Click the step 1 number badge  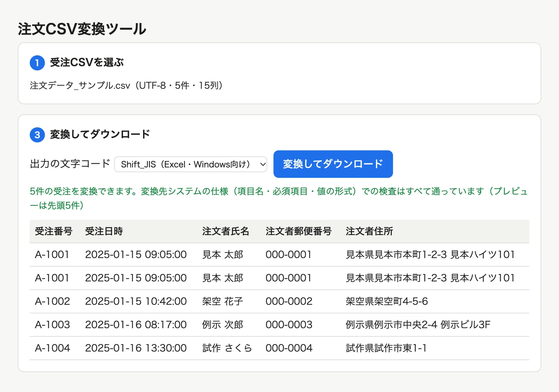pos(37,63)
